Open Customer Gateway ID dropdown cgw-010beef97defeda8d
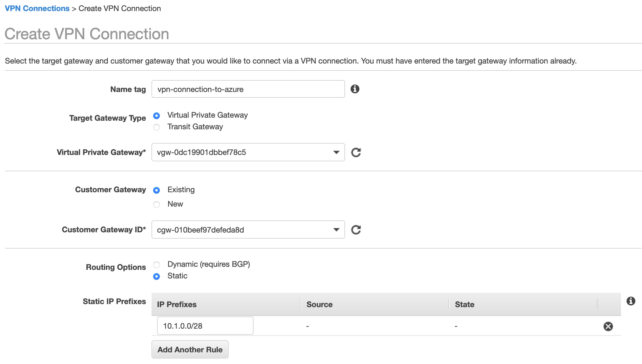The height and width of the screenshot is (364, 642). (x=248, y=230)
